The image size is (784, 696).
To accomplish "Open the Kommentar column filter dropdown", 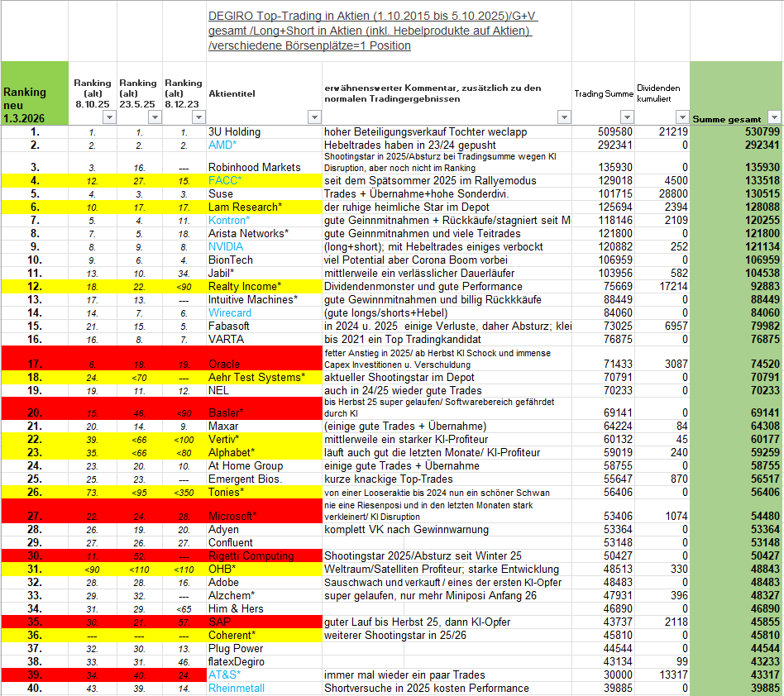I will pos(563,117).
